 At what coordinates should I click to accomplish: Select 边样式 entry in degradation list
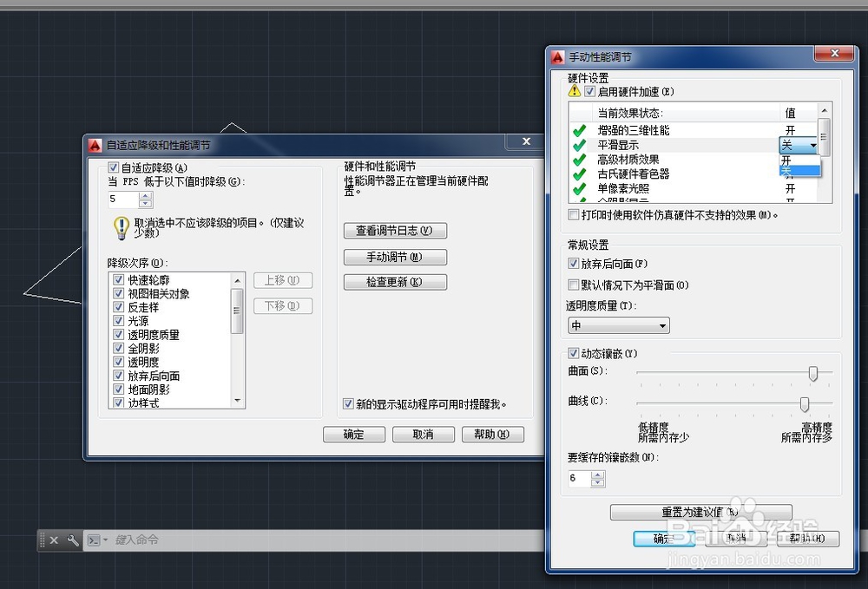(143, 403)
